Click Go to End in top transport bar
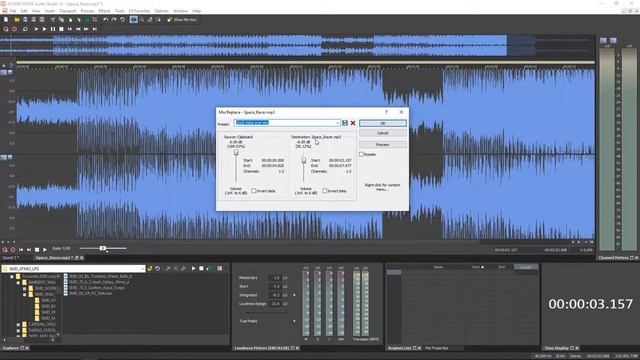Viewport: 640px width, 360px height. 95,29
